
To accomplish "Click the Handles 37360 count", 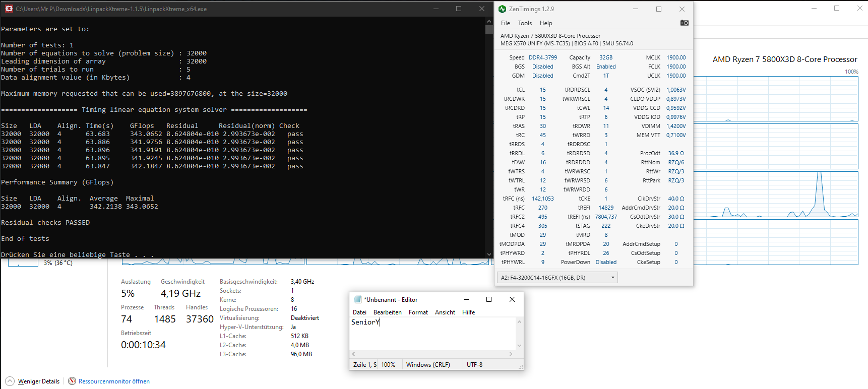I will [200, 319].
